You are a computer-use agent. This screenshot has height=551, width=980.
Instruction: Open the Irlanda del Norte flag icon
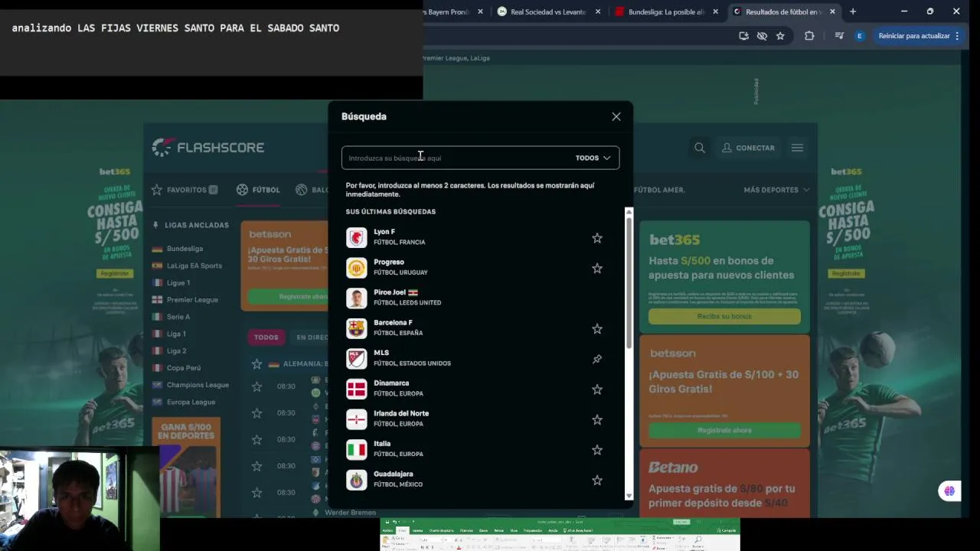pyautogui.click(x=357, y=419)
